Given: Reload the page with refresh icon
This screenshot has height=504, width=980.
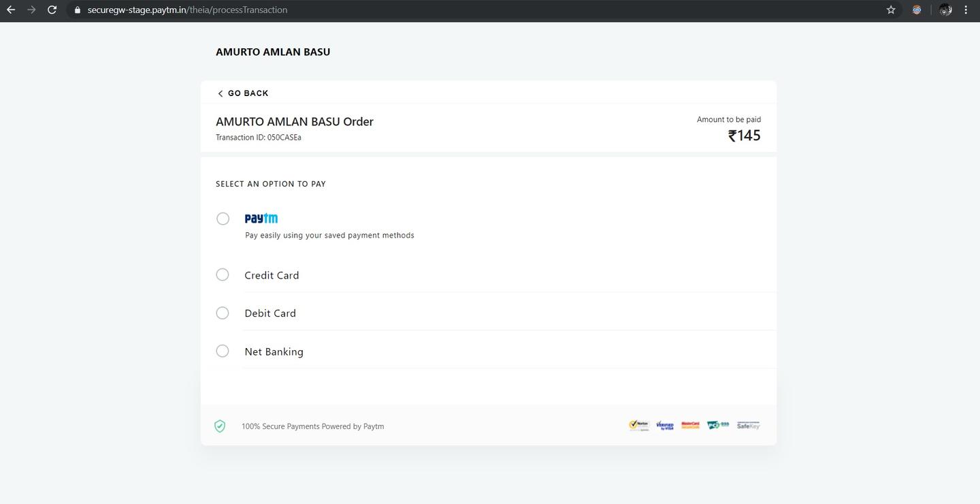Looking at the screenshot, I should point(52,10).
